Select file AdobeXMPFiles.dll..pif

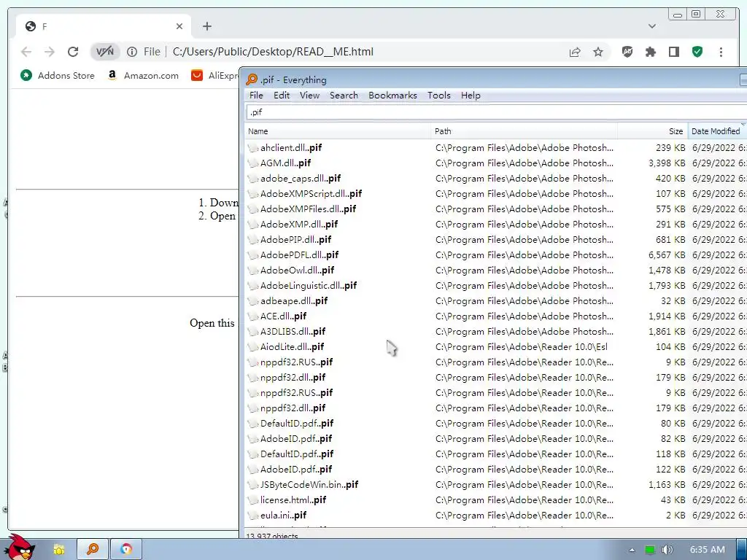308,209
